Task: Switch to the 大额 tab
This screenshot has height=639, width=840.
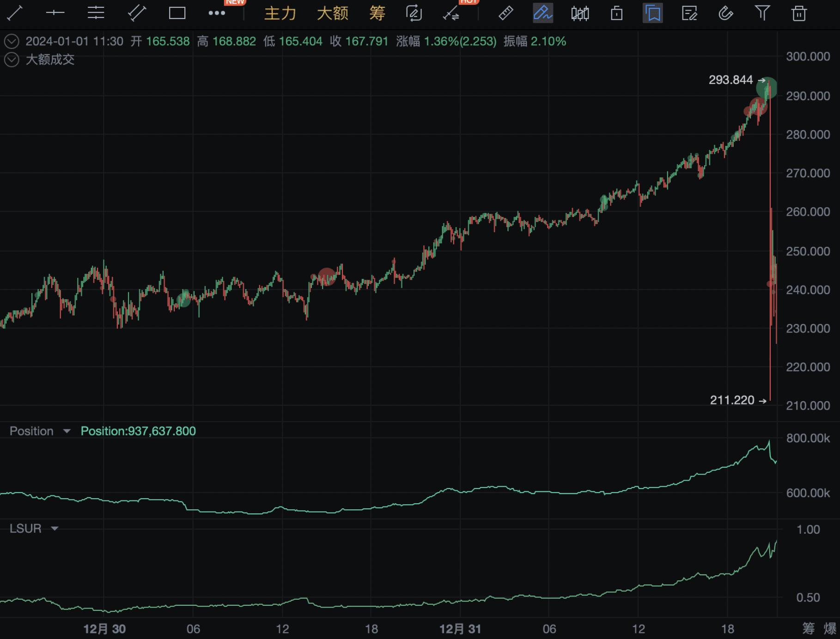Action: click(333, 13)
